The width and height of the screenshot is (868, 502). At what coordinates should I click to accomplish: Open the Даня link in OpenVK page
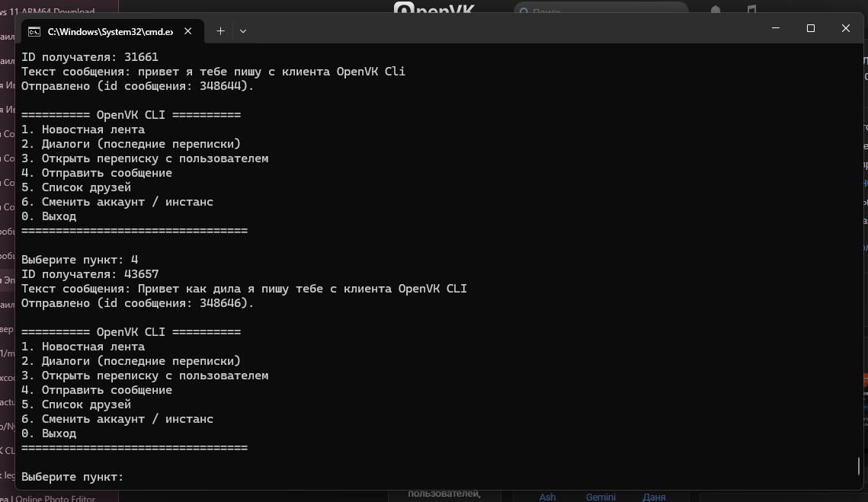click(x=654, y=497)
